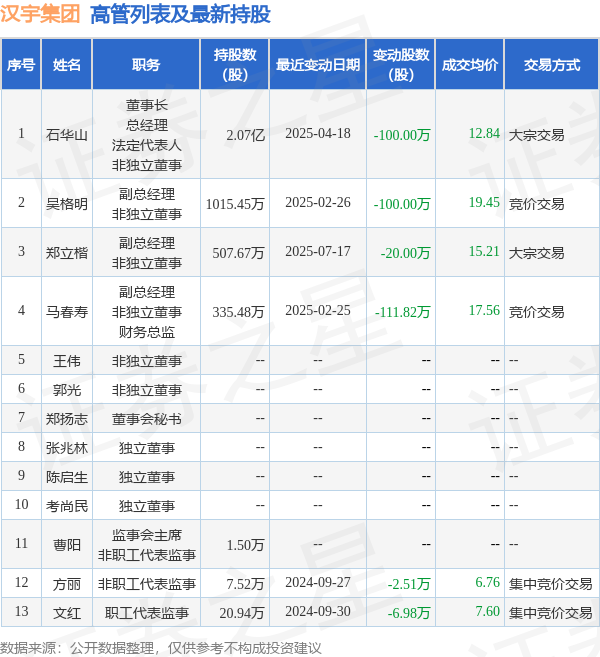Select the 最近变动日期 column header
600x657 pixels.
point(318,65)
